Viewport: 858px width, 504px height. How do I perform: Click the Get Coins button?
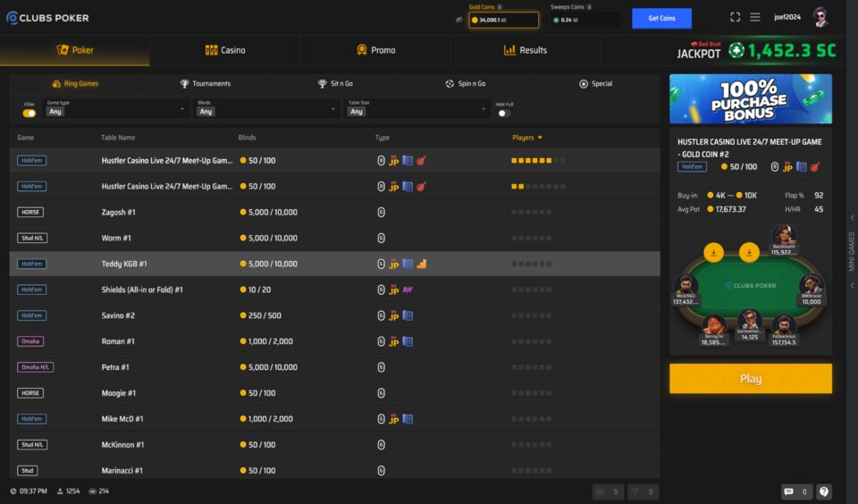tap(661, 19)
